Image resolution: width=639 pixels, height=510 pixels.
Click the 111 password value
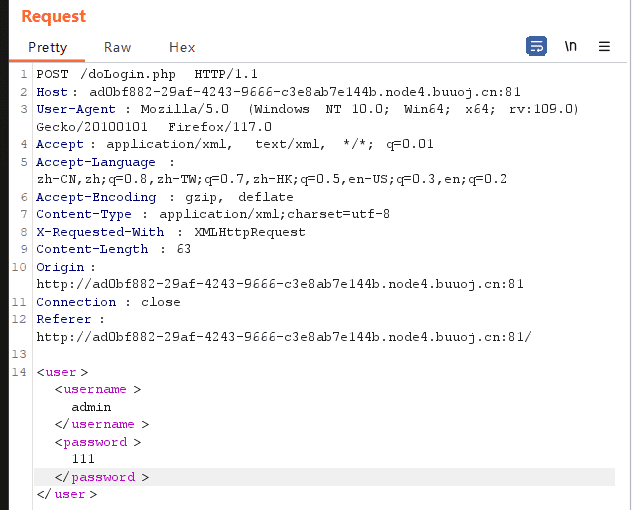click(x=83, y=459)
